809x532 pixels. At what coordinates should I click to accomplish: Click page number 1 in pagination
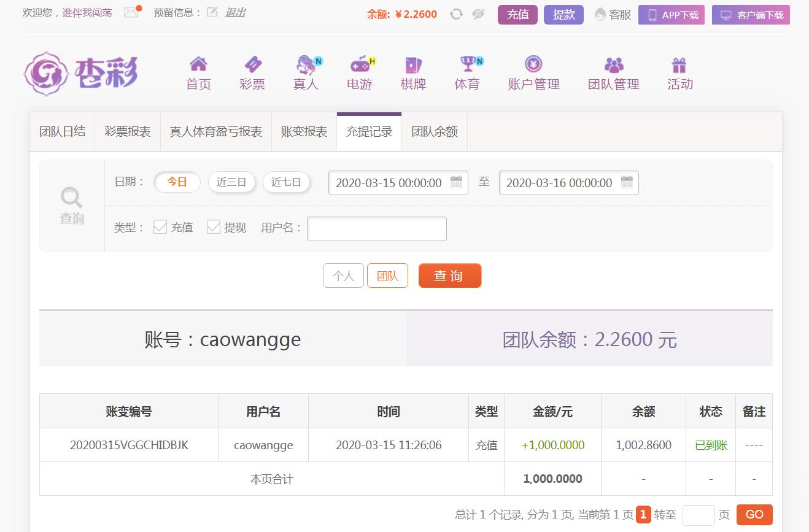point(643,514)
